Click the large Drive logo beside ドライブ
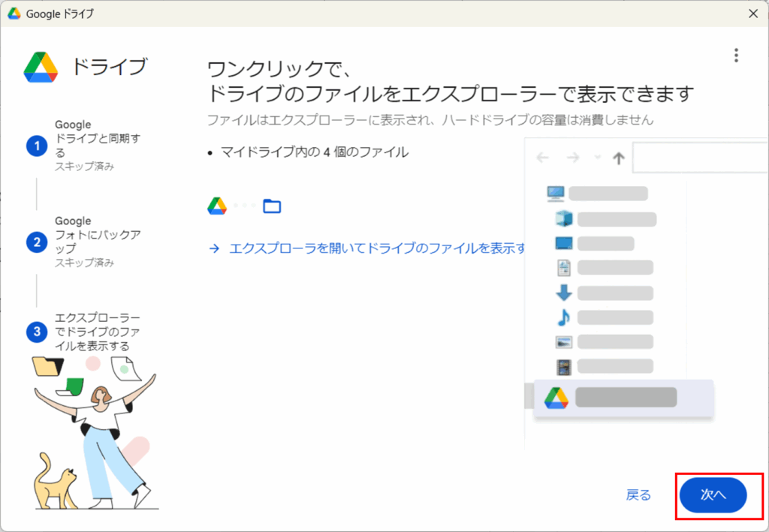769x532 pixels. (41, 67)
